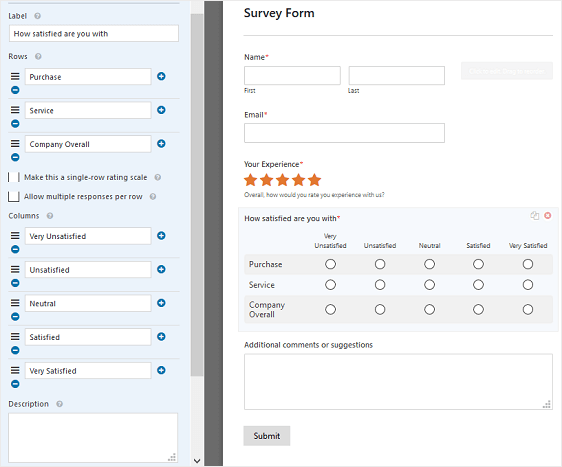
Task: Add a row after Company Overall
Action: pos(161,144)
